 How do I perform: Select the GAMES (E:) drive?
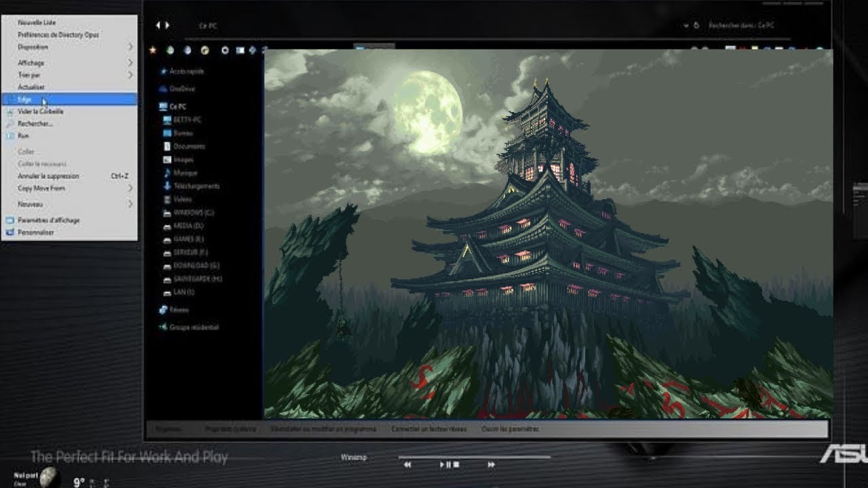click(x=189, y=239)
